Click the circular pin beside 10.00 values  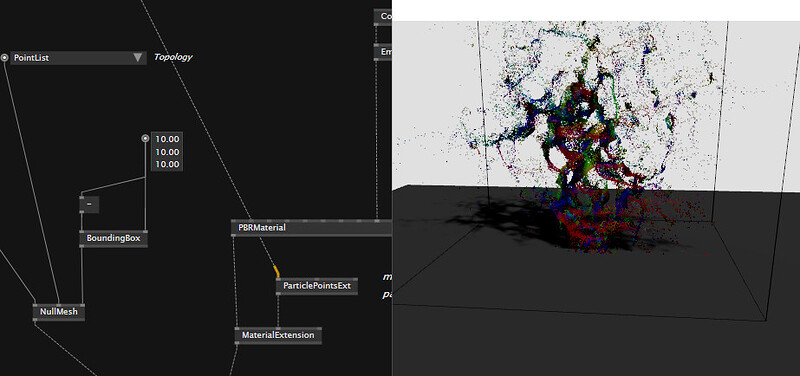pos(145,138)
